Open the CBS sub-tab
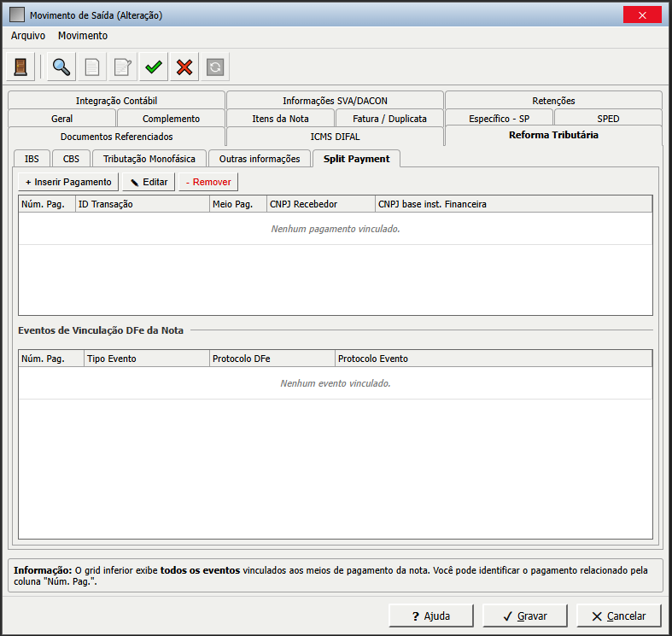Viewport: 672px width, 636px height. [71, 159]
